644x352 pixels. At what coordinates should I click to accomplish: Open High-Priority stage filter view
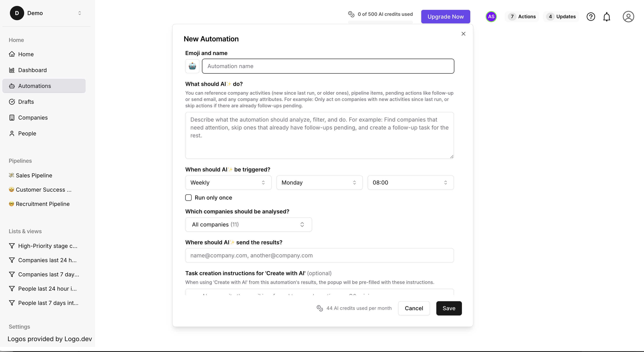(x=44, y=246)
